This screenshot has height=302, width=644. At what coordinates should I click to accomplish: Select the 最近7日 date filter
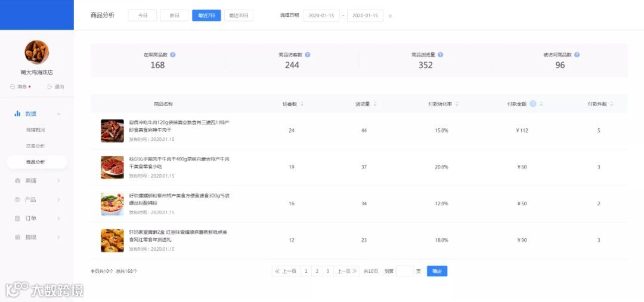click(x=206, y=16)
